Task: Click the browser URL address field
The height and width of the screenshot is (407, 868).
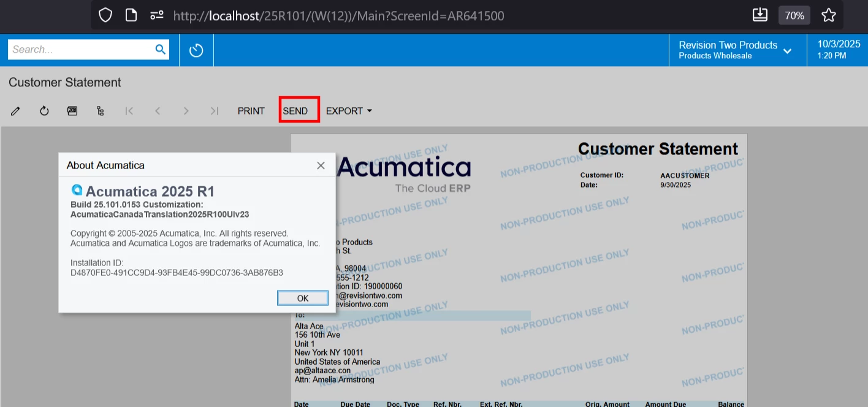Action: [338, 15]
